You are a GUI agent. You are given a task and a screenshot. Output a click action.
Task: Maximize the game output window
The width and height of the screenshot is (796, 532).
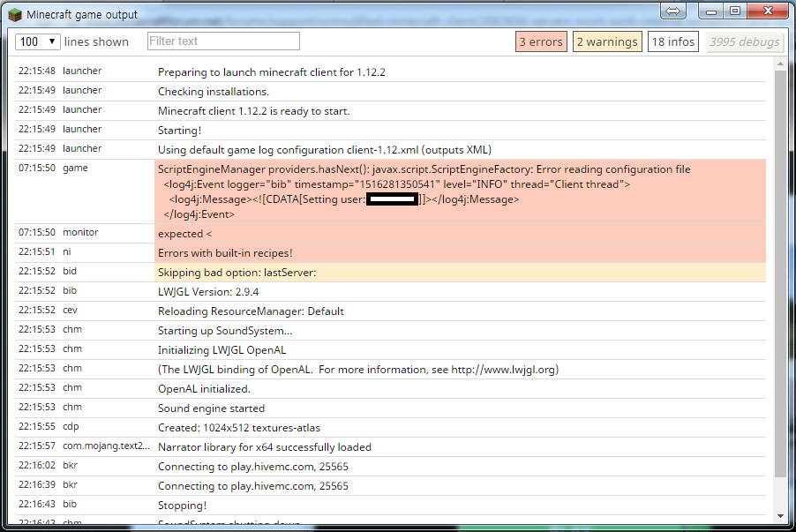(x=735, y=11)
